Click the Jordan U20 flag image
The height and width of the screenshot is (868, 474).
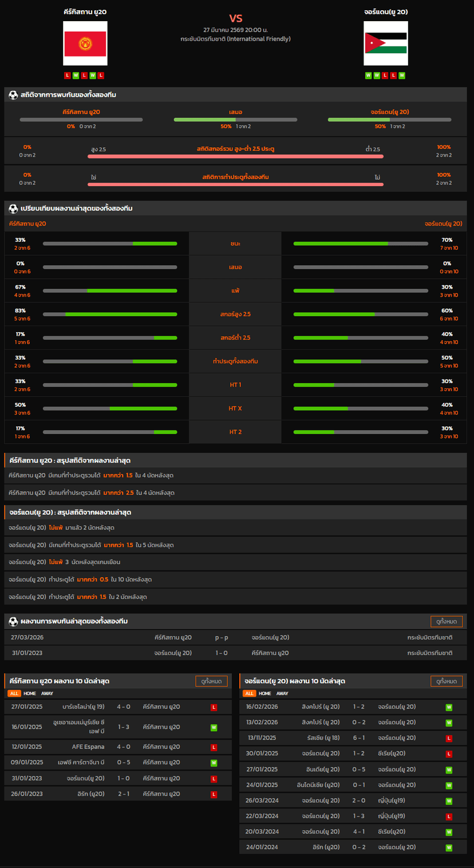385,44
